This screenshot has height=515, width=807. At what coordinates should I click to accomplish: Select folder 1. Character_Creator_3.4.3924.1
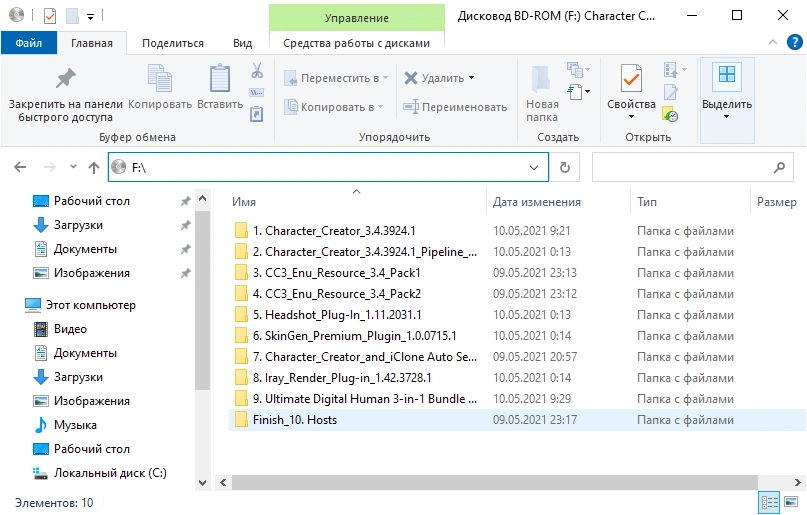click(334, 230)
